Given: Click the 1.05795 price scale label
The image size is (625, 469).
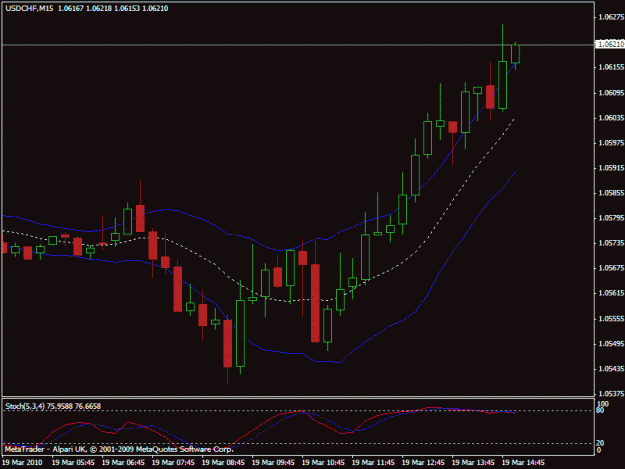Looking at the screenshot, I should click(x=611, y=218).
